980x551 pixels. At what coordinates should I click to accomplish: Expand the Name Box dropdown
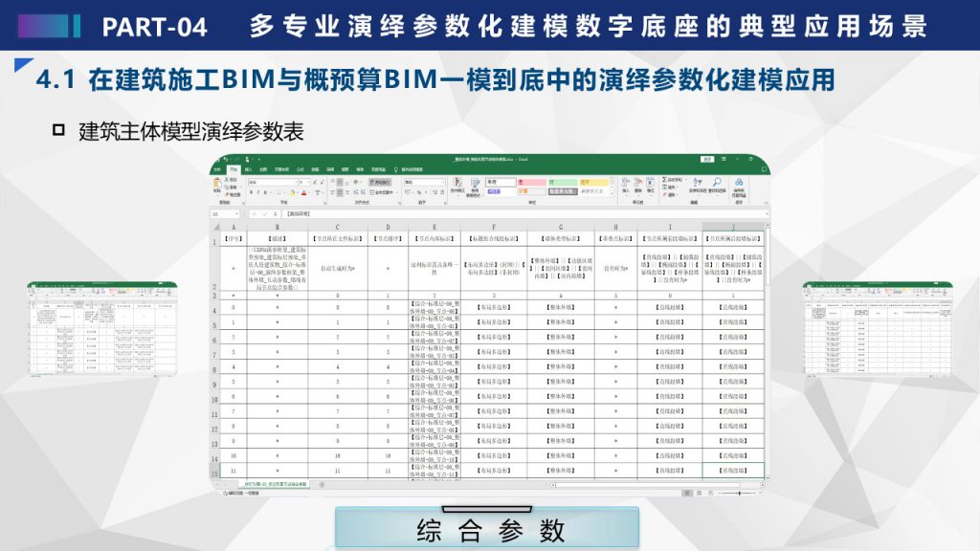pos(237,214)
